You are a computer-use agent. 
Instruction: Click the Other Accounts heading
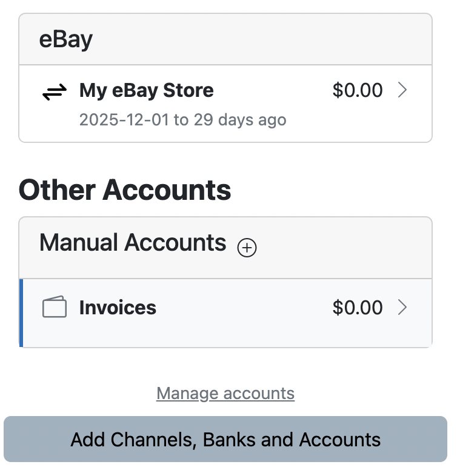pyautogui.click(x=125, y=190)
